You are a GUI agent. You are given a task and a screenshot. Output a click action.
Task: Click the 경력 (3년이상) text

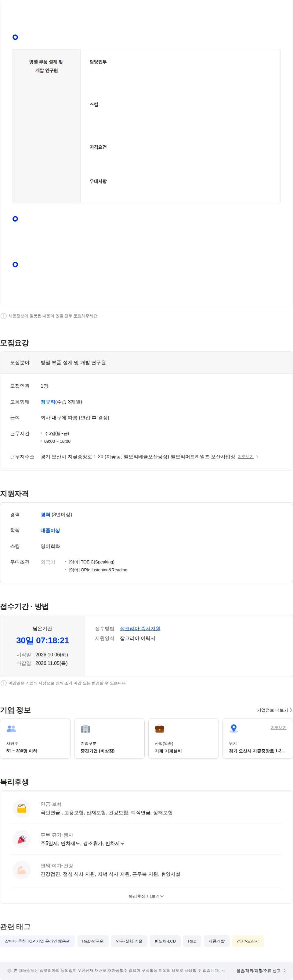tap(56, 514)
